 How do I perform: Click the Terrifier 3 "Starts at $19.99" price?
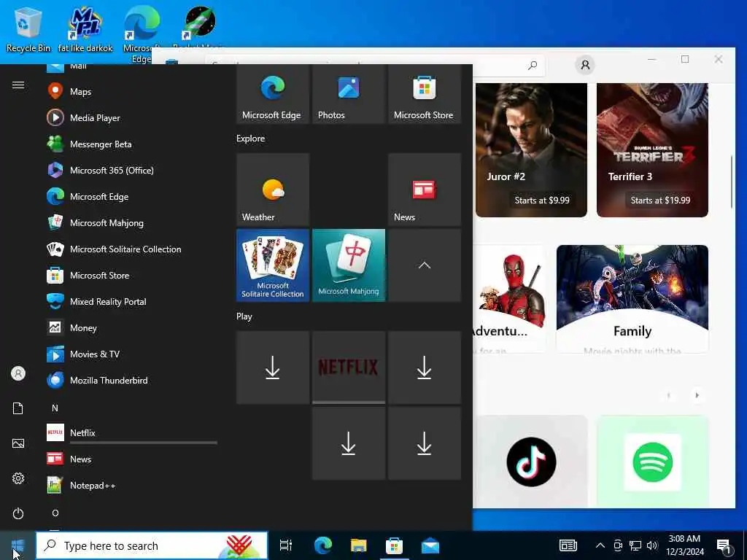[660, 200]
